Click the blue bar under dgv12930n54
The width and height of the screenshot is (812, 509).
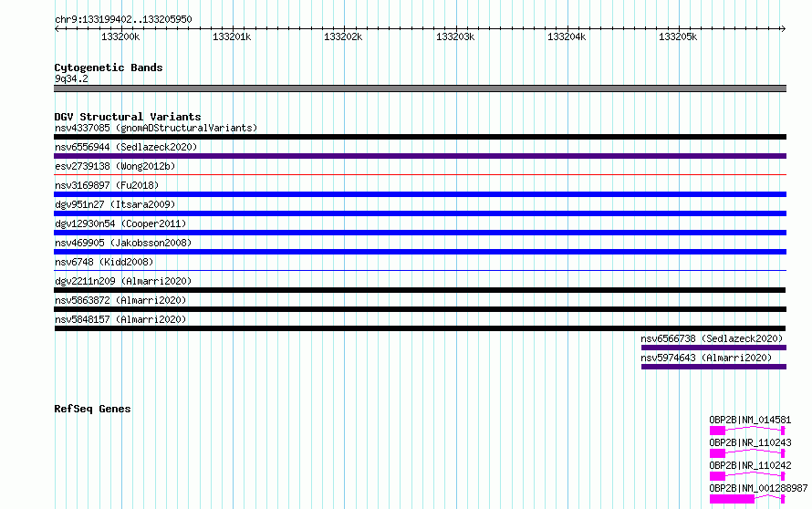click(420, 233)
